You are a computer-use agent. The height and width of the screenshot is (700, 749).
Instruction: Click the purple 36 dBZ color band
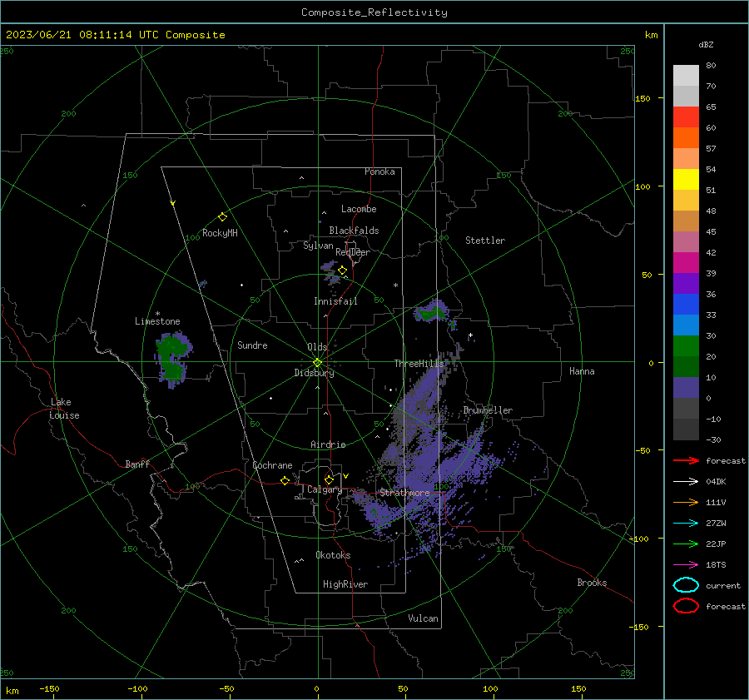pyautogui.click(x=686, y=284)
